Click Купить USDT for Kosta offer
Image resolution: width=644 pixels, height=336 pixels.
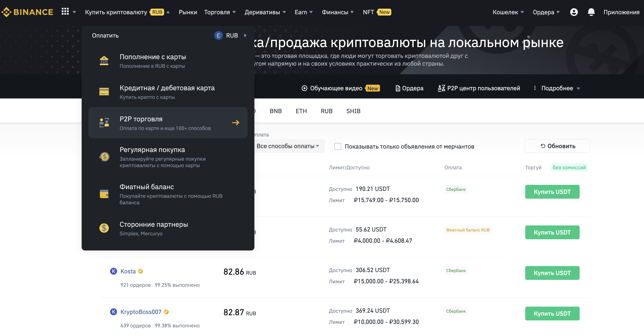[x=552, y=273]
